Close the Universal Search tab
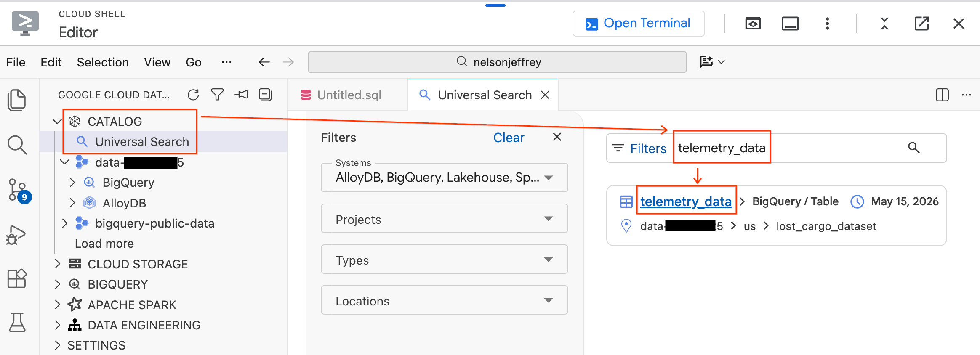This screenshot has height=355, width=980. tap(545, 95)
